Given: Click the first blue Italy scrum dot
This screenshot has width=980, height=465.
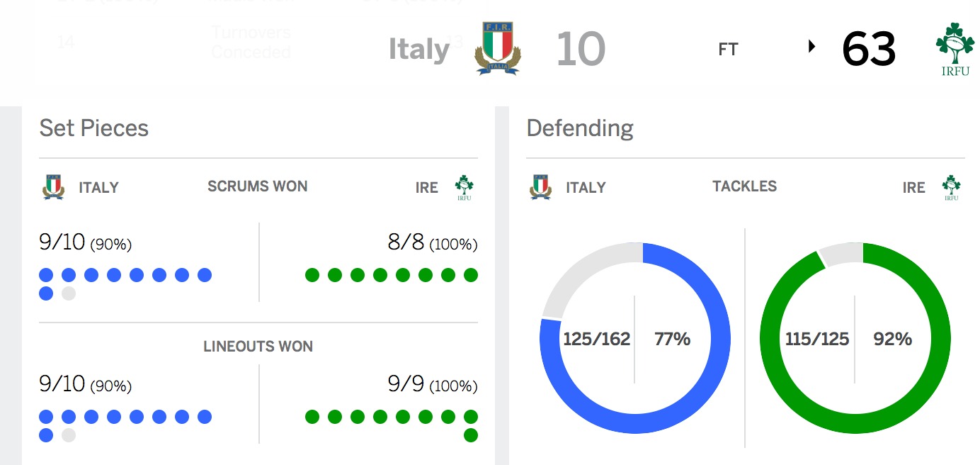Looking at the screenshot, I should (46, 275).
